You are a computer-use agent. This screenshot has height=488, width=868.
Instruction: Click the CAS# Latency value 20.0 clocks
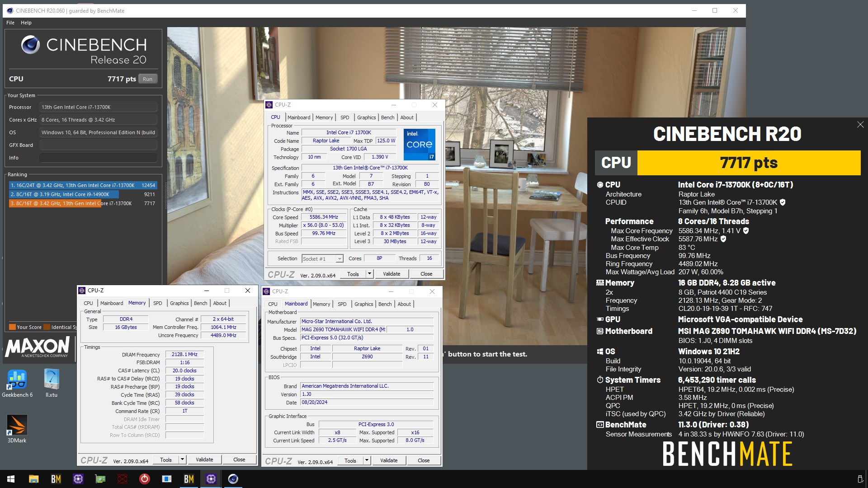[184, 371]
